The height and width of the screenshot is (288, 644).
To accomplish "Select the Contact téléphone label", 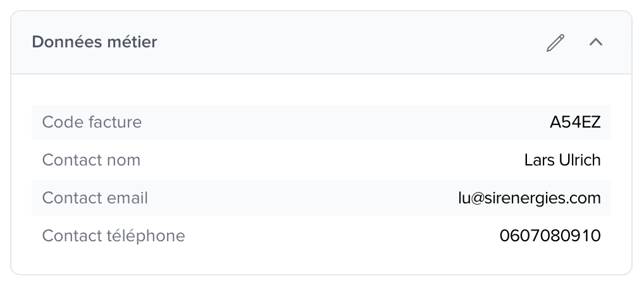I will [113, 236].
